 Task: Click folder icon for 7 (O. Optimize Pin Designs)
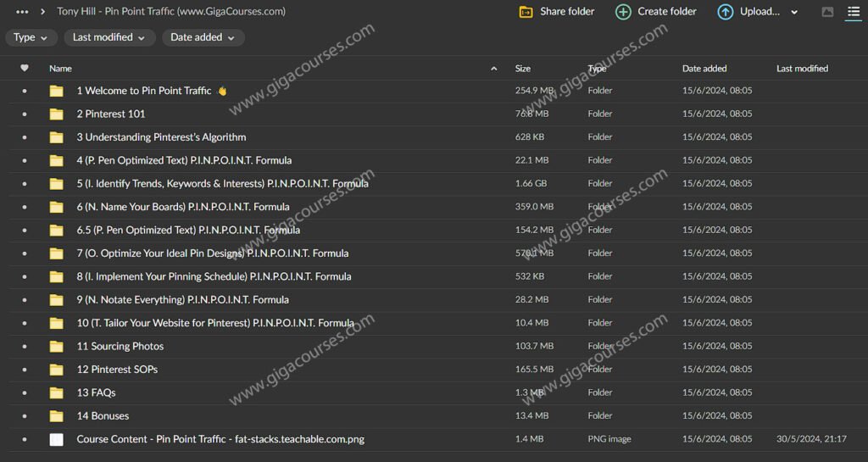coord(57,253)
